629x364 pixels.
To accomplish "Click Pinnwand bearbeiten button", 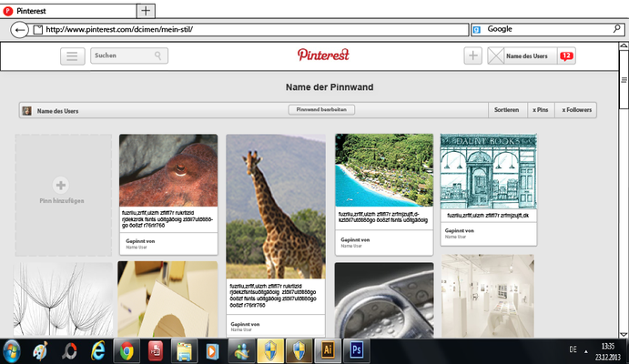I will click(321, 109).
